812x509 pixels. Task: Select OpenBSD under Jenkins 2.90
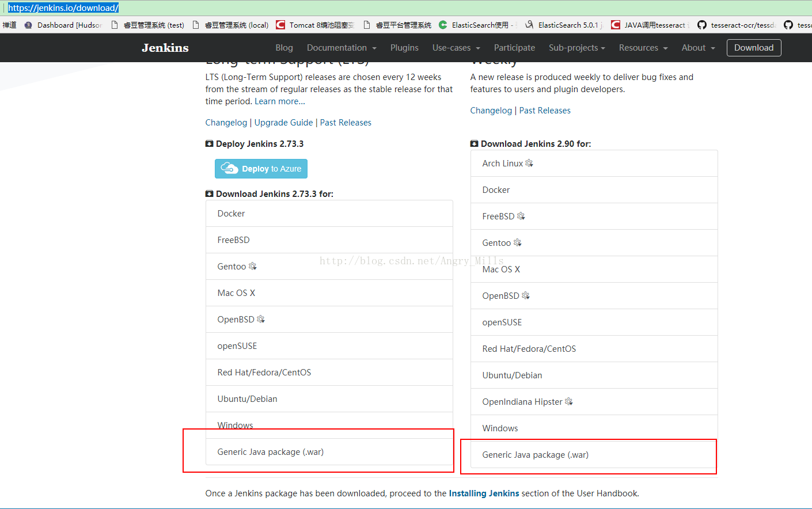594,296
